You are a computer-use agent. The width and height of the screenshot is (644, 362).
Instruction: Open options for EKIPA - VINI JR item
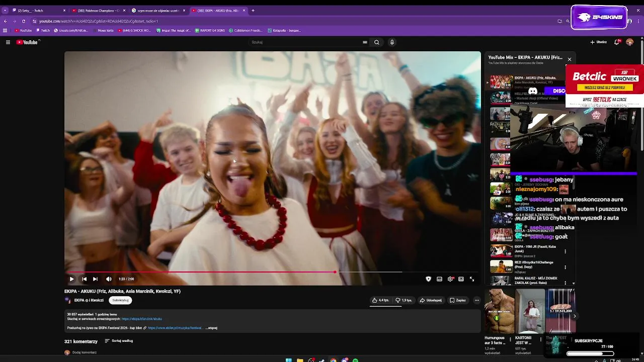[x=566, y=251]
